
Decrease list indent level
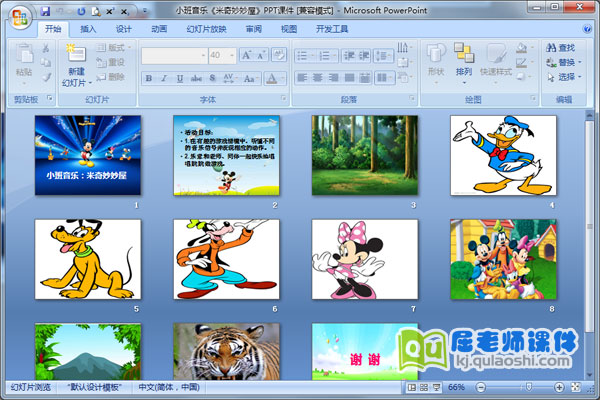pos(349,56)
